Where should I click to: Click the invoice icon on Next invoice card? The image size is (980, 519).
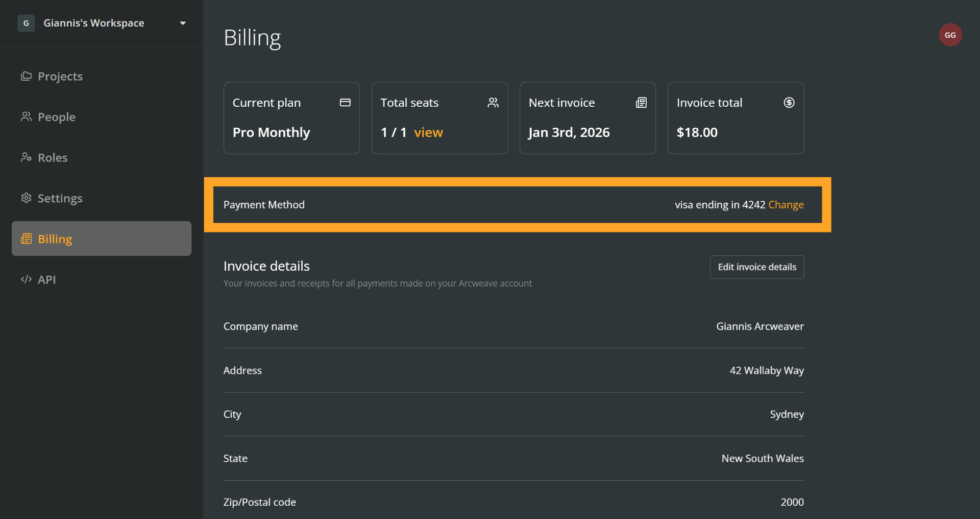click(641, 103)
